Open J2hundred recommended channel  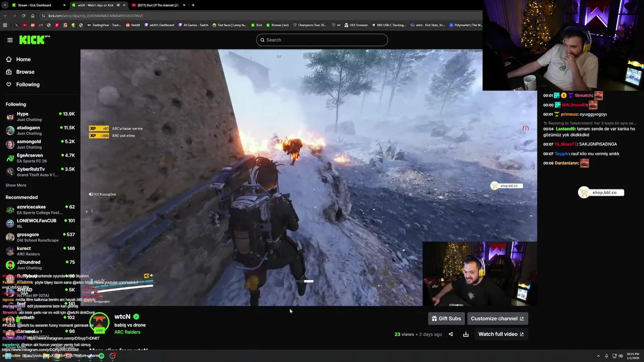[x=40, y=265]
